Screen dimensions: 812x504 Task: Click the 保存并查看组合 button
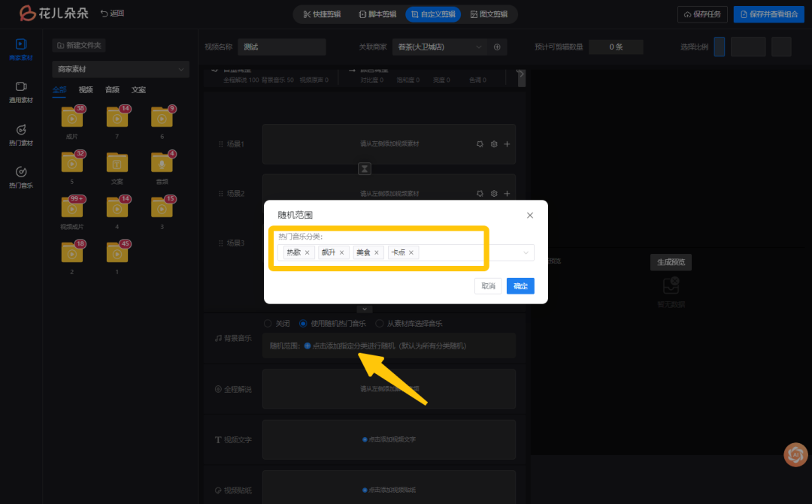(769, 14)
